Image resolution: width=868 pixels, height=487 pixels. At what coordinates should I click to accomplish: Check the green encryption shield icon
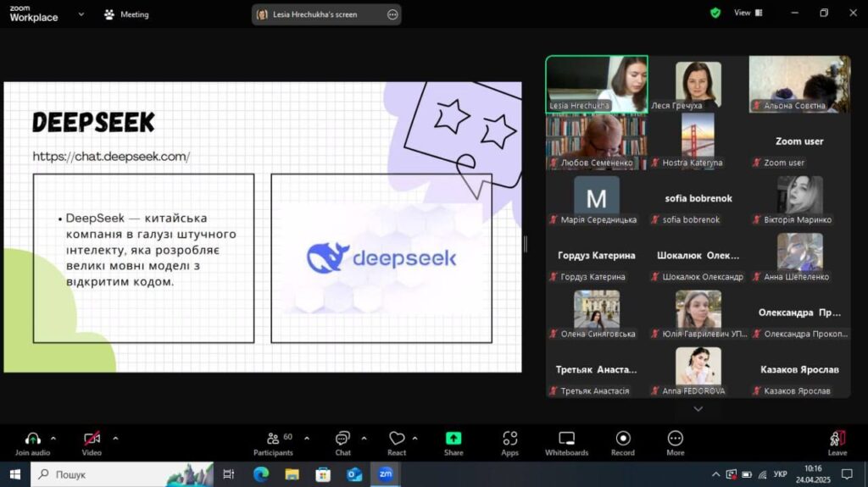715,13
